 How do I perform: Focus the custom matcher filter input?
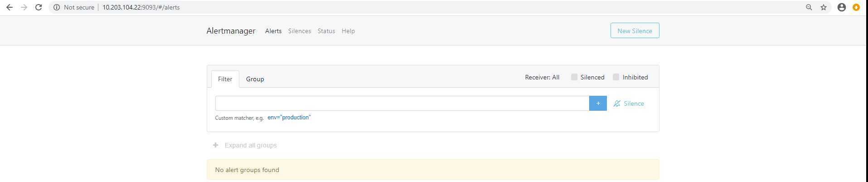tap(402, 103)
